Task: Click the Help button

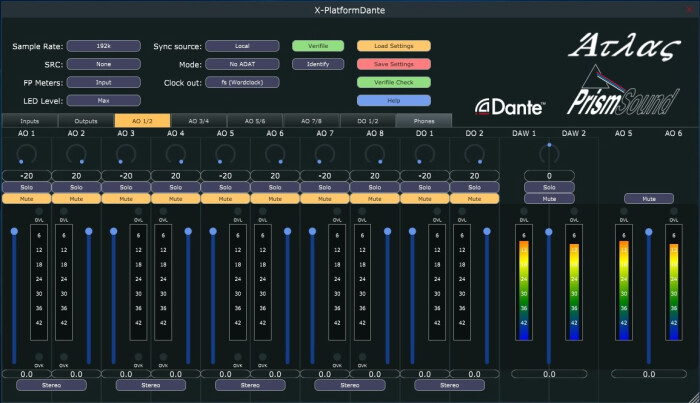Action: (393, 100)
